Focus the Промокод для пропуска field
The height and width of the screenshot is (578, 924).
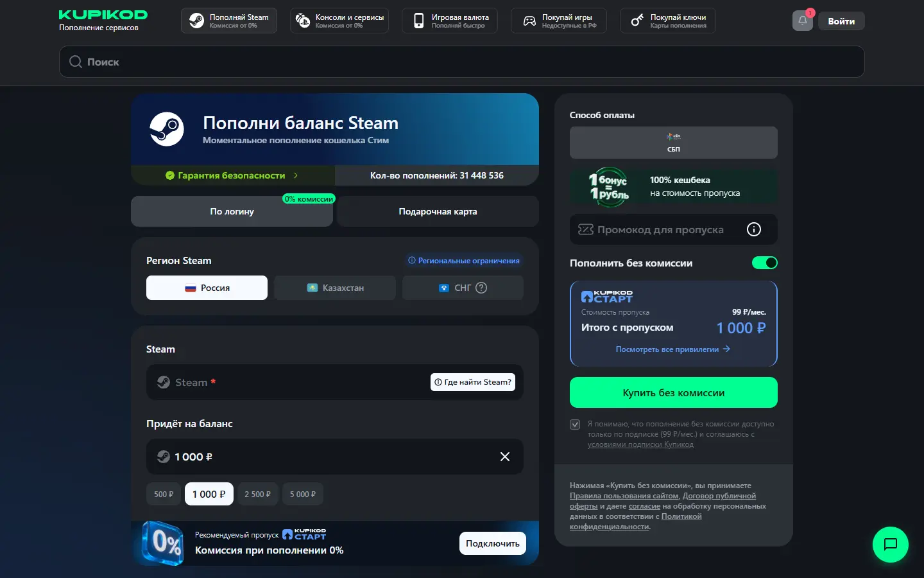click(x=674, y=229)
